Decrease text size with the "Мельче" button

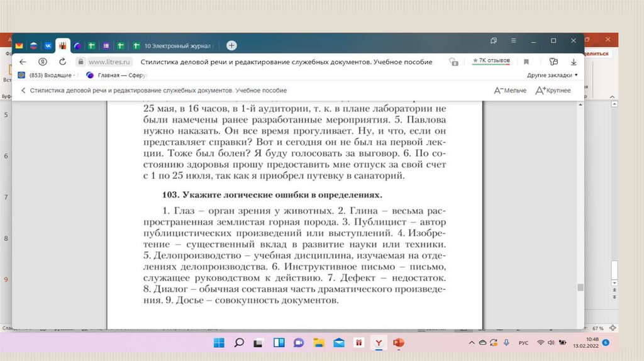[x=510, y=91]
